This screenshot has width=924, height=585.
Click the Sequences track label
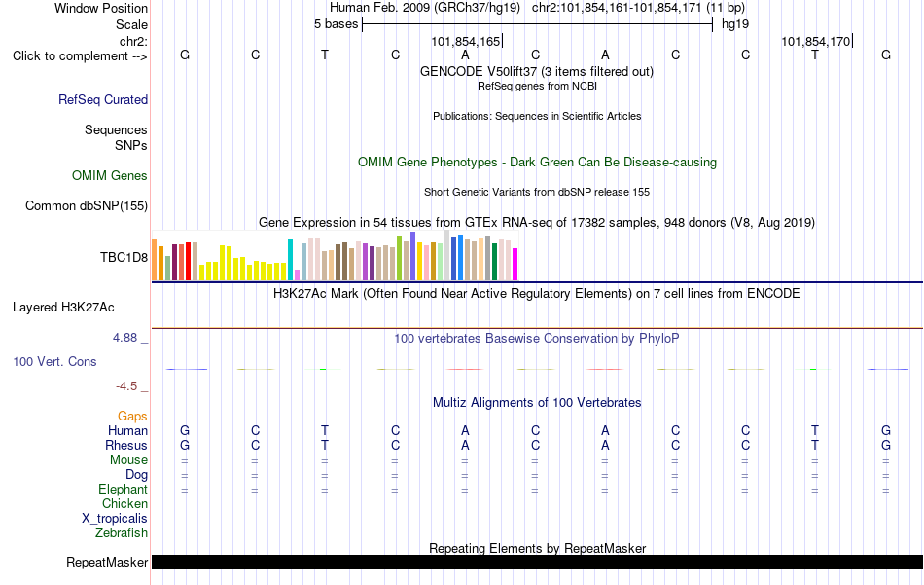click(x=116, y=129)
